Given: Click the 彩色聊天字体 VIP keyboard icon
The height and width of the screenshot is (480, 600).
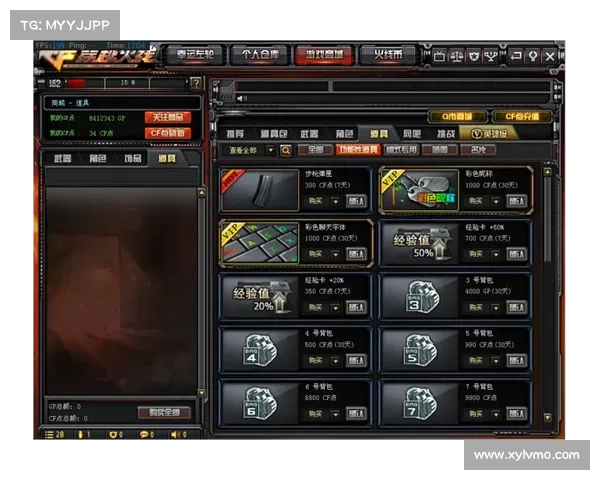Looking at the screenshot, I should pyautogui.click(x=258, y=242).
